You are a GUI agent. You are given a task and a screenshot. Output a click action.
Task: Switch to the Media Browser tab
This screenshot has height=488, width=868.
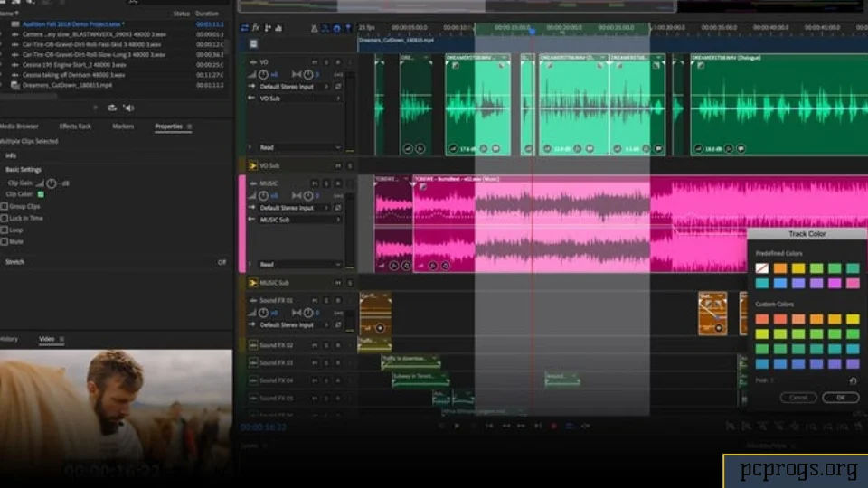coord(18,127)
